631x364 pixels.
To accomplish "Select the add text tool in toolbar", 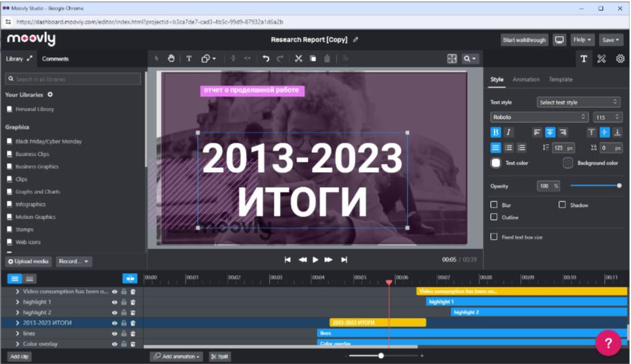I will (188, 58).
